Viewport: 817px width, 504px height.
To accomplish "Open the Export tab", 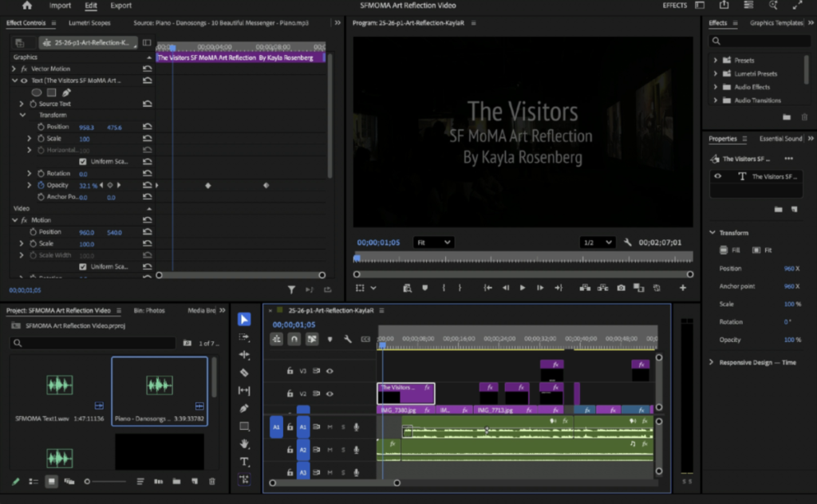I will tap(121, 6).
